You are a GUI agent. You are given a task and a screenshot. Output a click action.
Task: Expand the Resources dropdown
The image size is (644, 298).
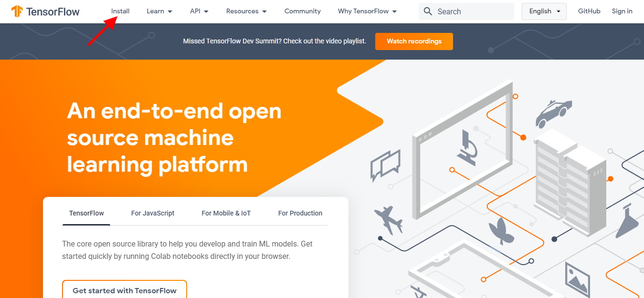pyautogui.click(x=246, y=11)
